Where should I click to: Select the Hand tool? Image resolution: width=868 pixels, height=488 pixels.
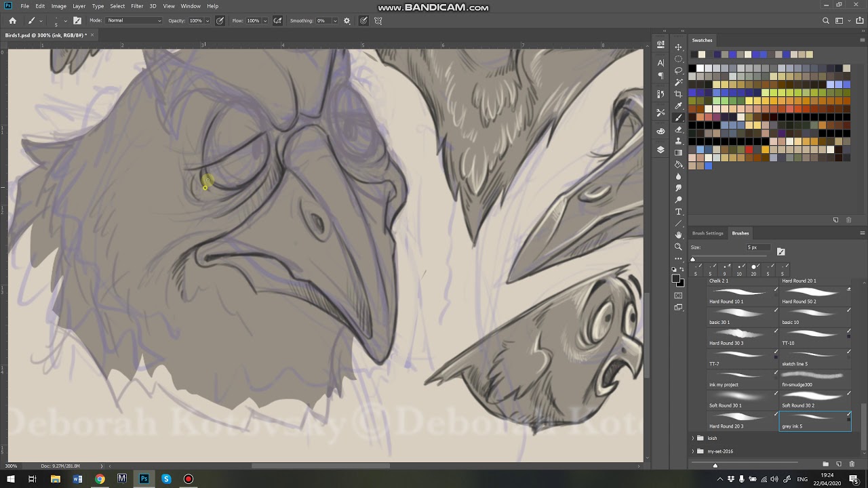678,235
